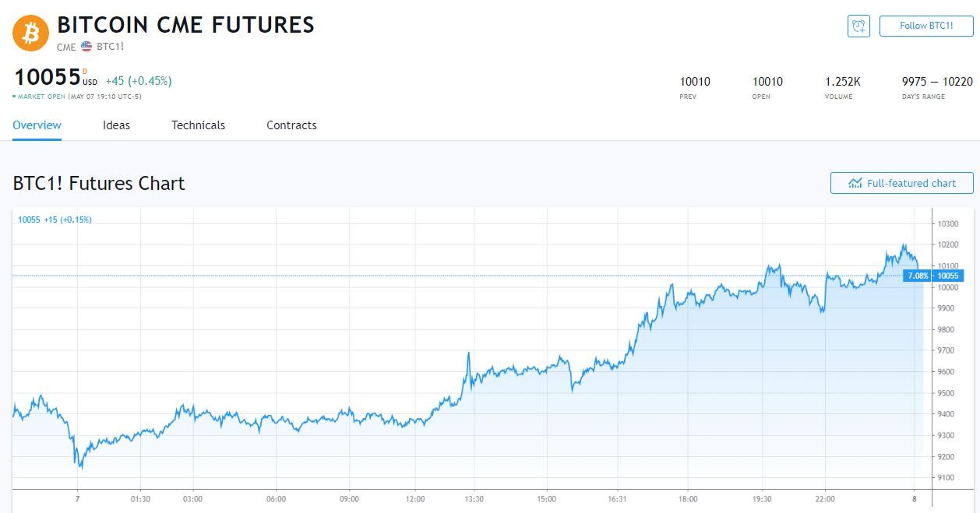Click the CME exchange label
The height and width of the screenshot is (513, 980).
pyautogui.click(x=66, y=47)
